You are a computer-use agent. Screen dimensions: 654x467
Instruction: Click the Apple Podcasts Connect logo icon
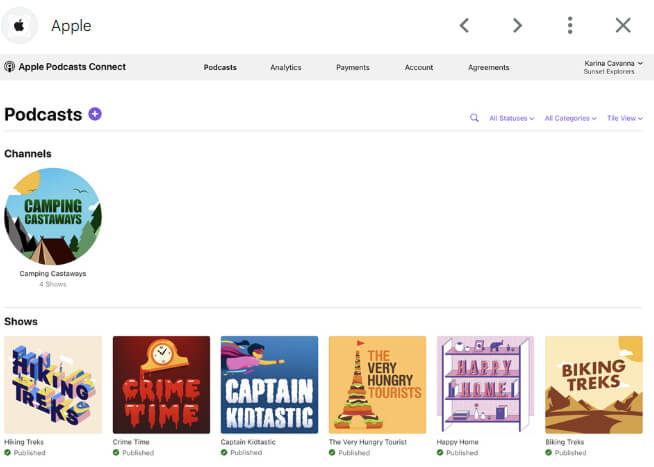[9, 67]
